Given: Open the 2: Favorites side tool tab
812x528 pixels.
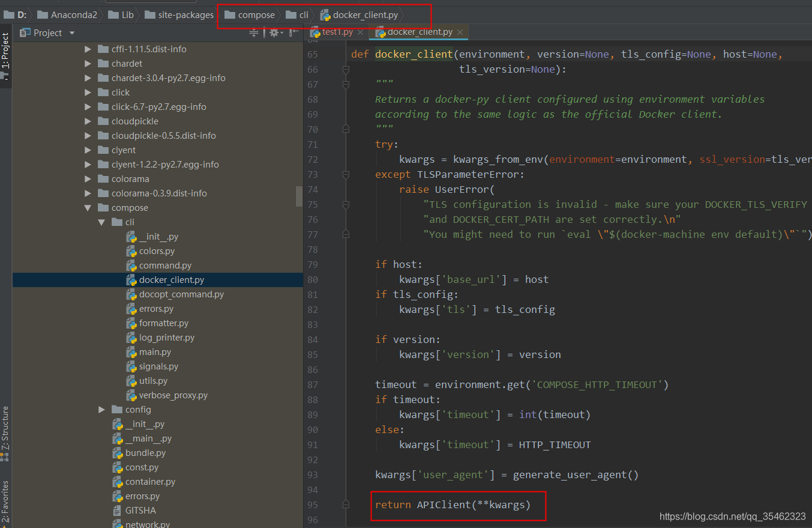Looking at the screenshot, I should pyautogui.click(x=5, y=502).
